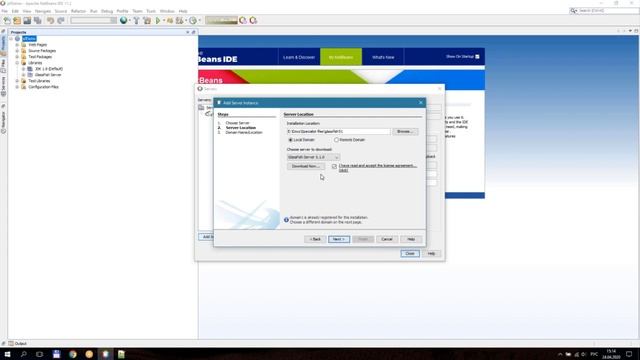Toggle the Show On Startup checkbox
The image size is (640, 360).
[x=477, y=57]
